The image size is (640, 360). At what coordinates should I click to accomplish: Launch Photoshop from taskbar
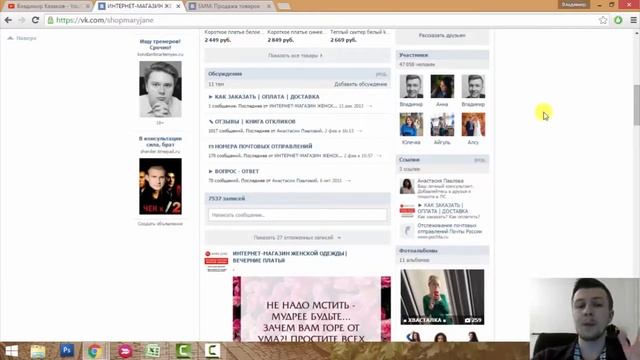(67, 351)
